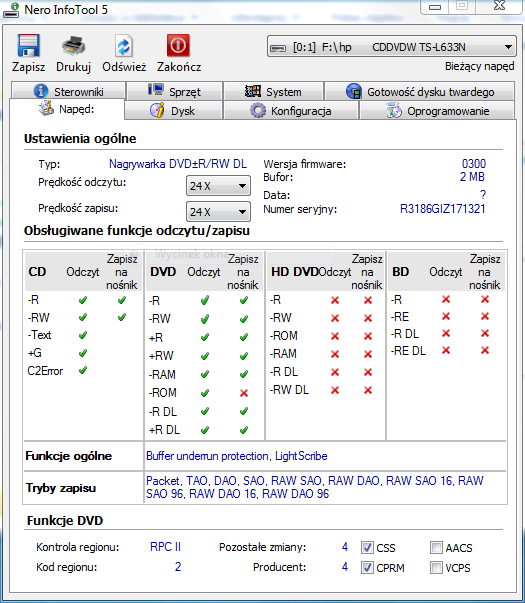
Task: Click the Kod regionu value 2
Action: [178, 567]
